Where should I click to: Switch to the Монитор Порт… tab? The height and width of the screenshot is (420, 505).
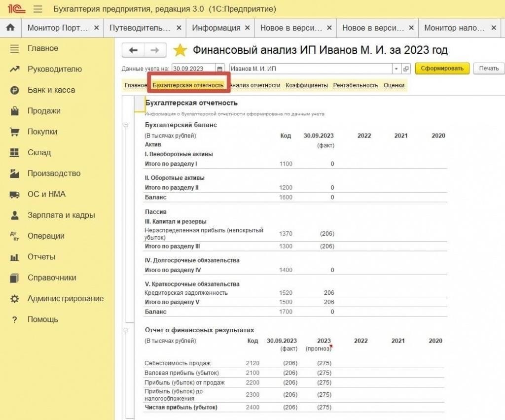click(58, 28)
